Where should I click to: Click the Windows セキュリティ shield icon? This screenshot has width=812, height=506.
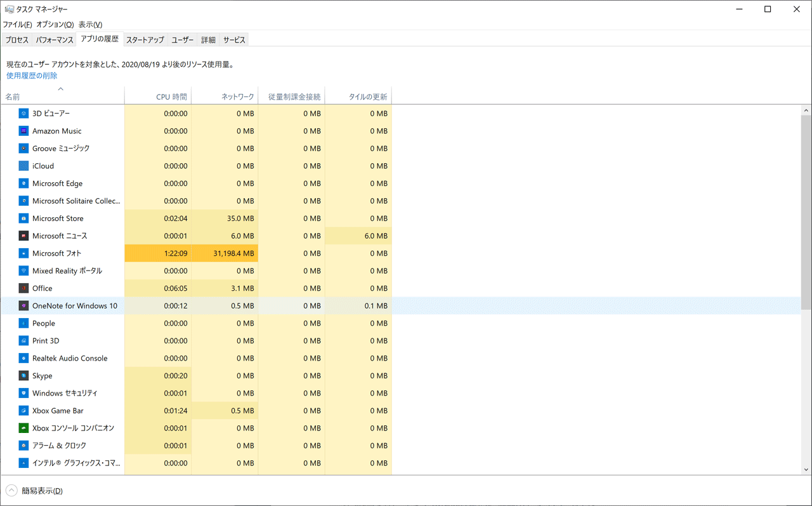click(x=23, y=393)
